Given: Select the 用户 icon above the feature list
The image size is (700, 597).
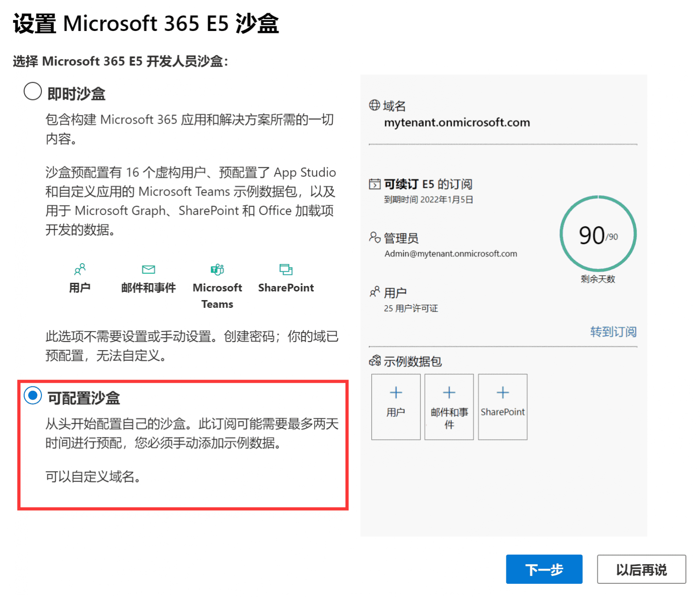Looking at the screenshot, I should click(80, 269).
